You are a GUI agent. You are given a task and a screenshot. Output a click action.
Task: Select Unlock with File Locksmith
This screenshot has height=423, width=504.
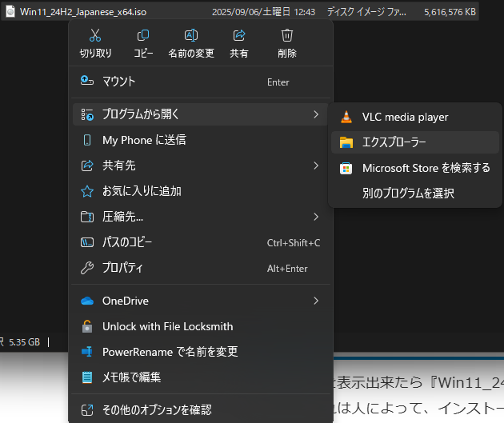click(201, 326)
